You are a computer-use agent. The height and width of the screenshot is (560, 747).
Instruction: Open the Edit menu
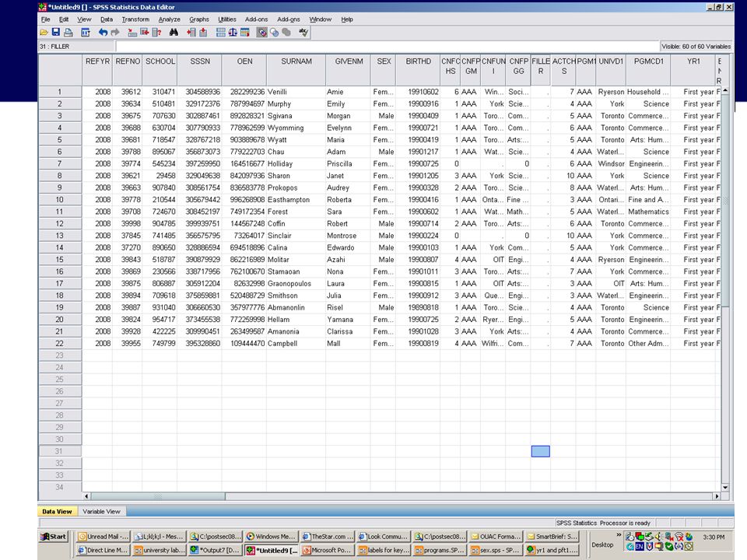click(x=64, y=19)
